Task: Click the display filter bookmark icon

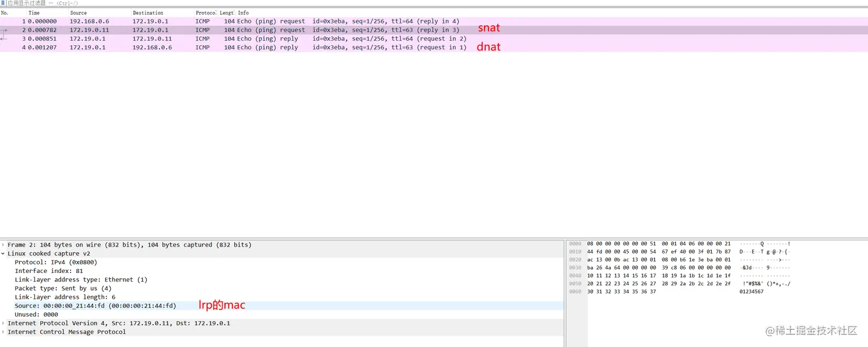Action: coord(3,3)
